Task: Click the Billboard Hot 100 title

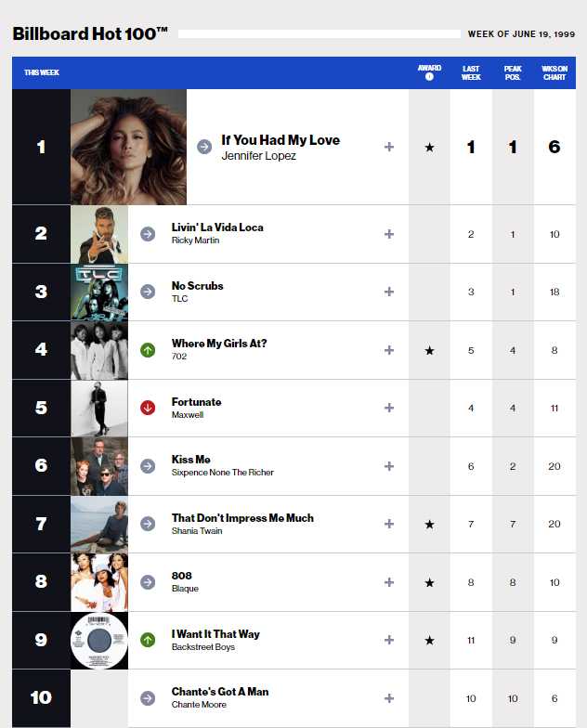Action: (90, 33)
